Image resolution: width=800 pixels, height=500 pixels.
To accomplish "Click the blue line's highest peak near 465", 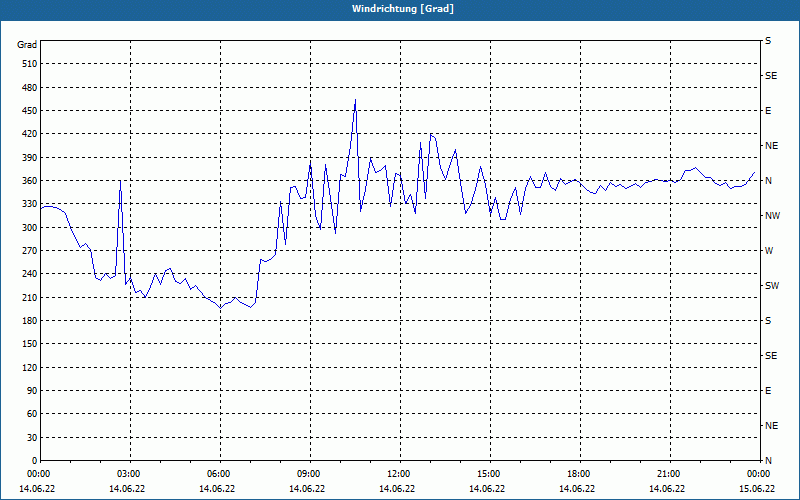I will [x=356, y=100].
